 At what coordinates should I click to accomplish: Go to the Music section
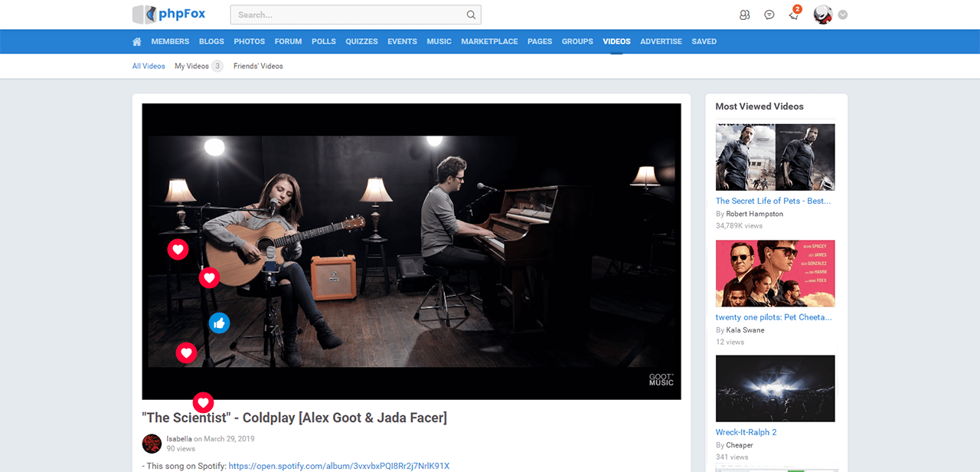(x=439, y=41)
